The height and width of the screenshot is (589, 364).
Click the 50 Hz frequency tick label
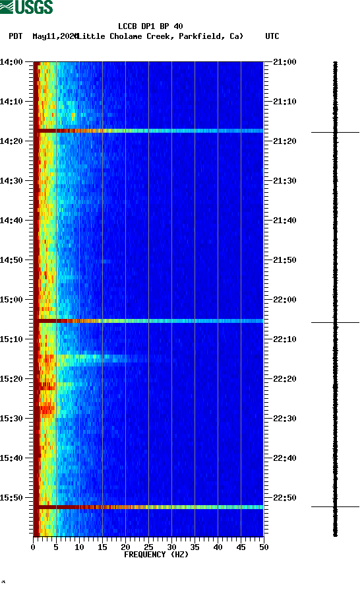tap(264, 547)
